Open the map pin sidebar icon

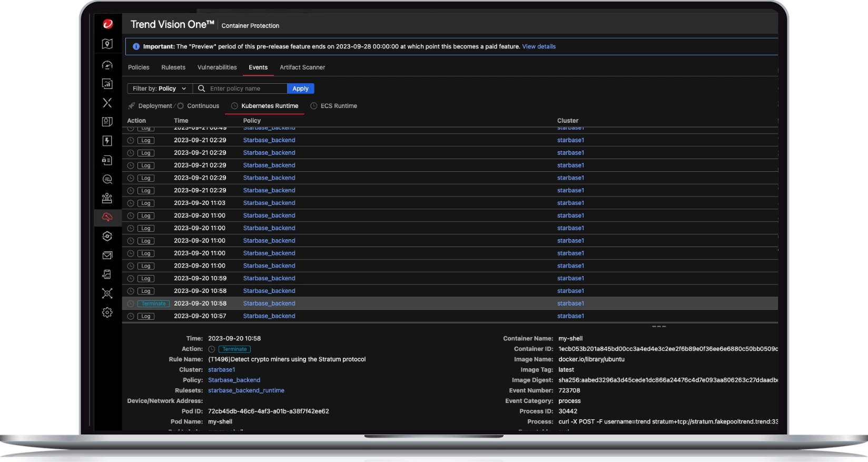107,44
